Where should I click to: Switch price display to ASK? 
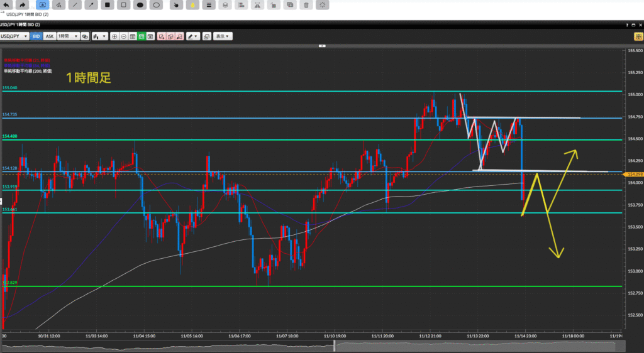50,36
